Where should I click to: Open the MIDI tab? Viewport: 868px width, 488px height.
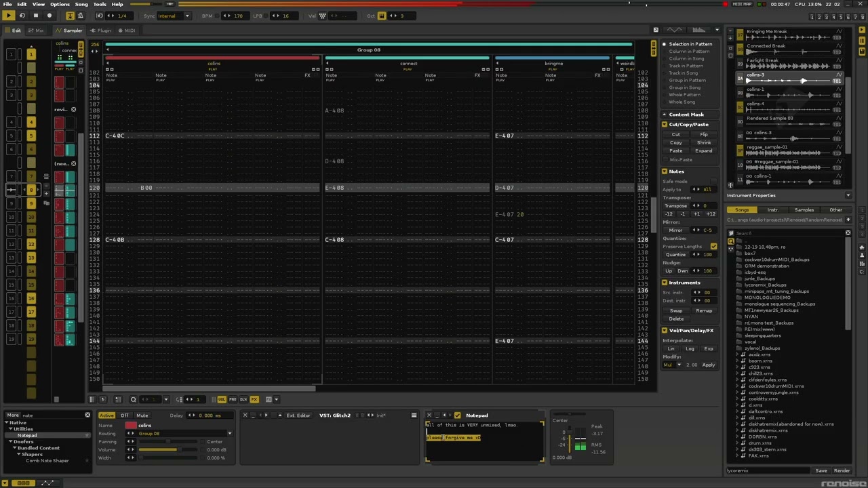[x=126, y=30]
